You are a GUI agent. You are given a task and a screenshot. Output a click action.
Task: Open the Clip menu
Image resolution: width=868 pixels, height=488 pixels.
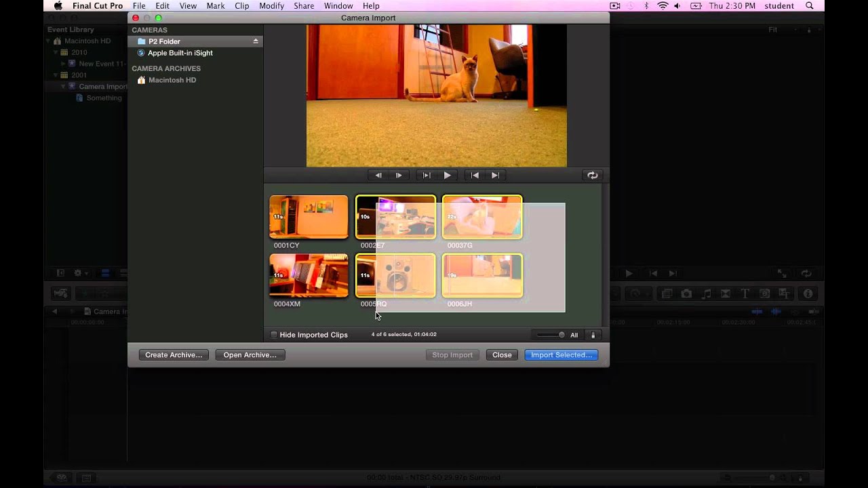(242, 5)
